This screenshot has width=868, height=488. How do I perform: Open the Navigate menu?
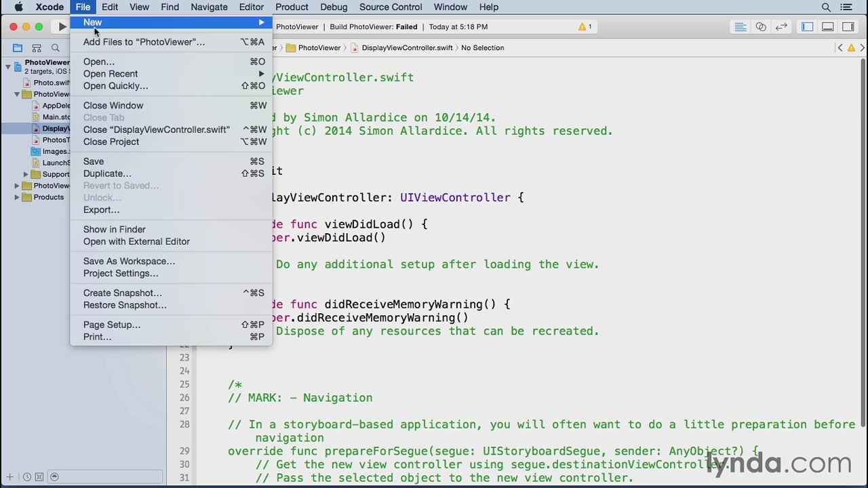pos(209,7)
